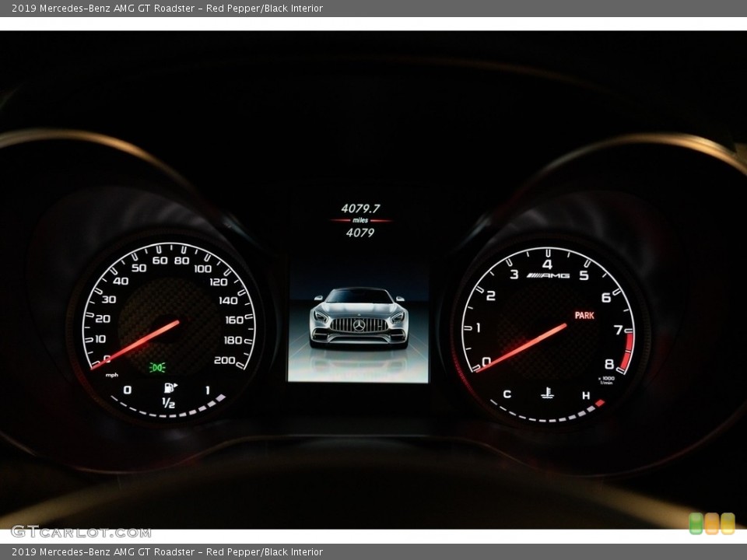Click the odometer 4079 reading

coord(360,233)
